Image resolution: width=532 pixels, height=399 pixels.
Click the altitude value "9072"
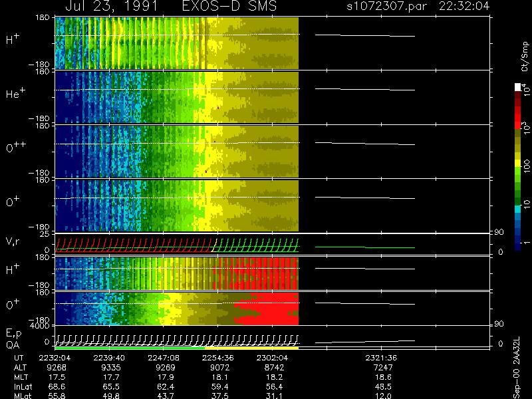point(219,368)
